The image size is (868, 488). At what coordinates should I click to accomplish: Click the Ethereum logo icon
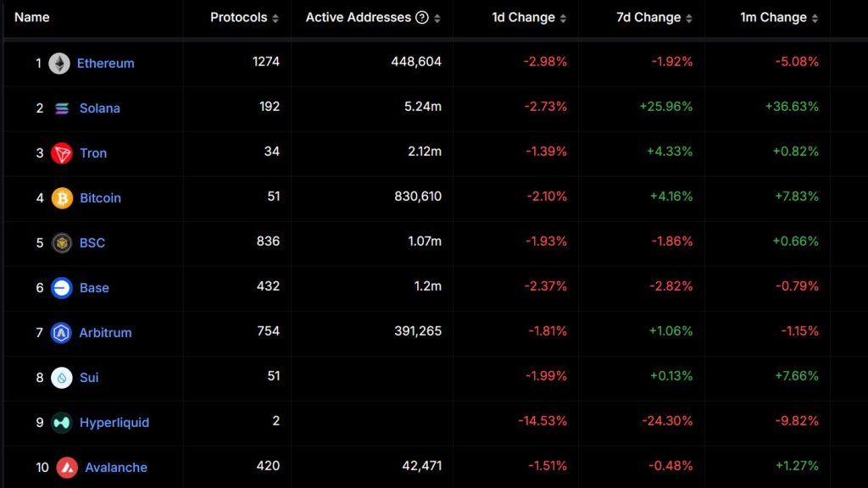[x=59, y=64]
